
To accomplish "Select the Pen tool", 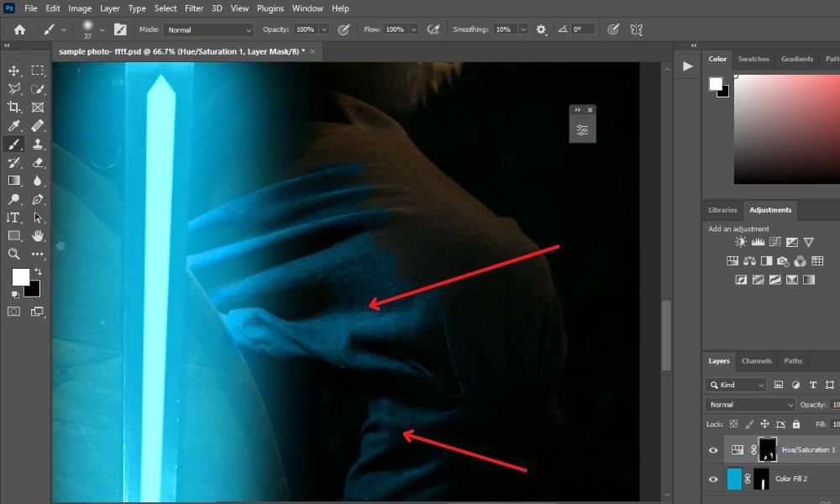I will tap(38, 199).
